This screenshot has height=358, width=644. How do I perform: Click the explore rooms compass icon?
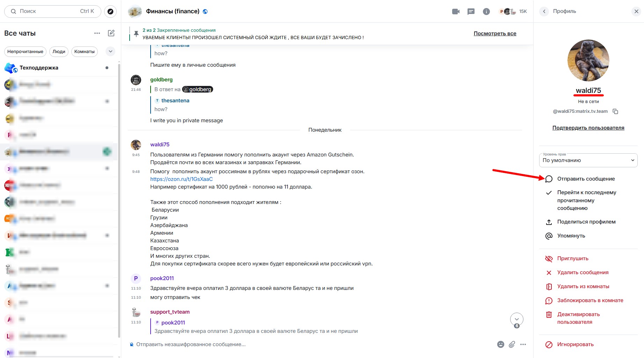click(110, 12)
